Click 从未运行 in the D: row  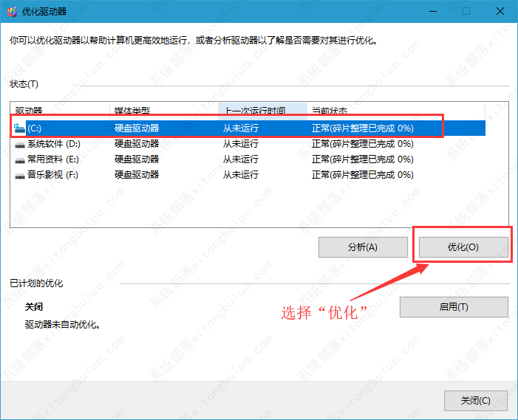coord(241,144)
